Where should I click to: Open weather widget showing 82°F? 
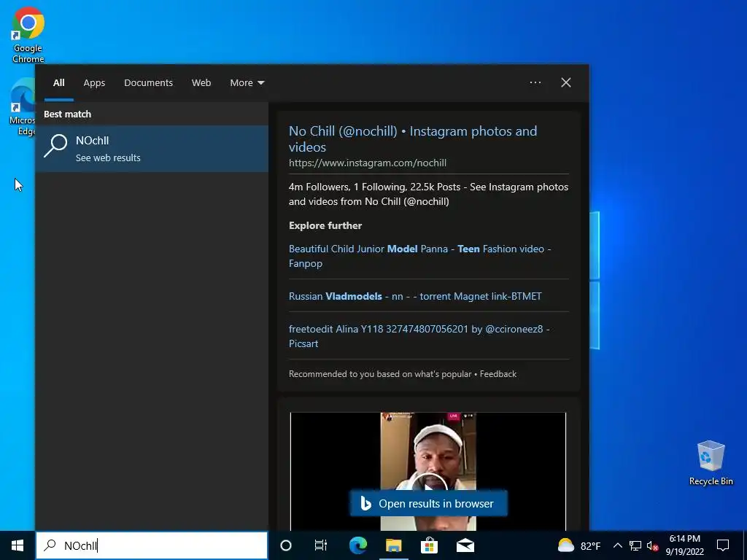578,545
